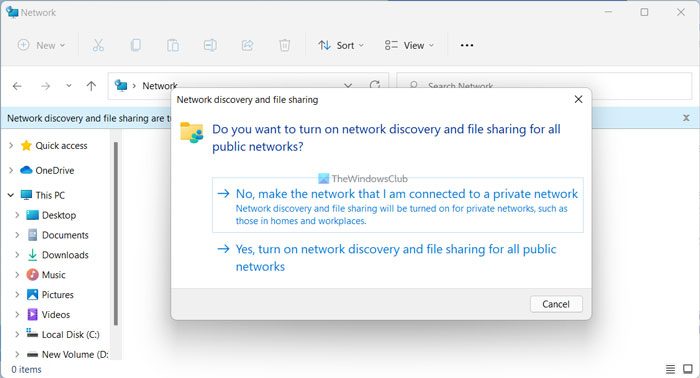Click the OneDrive cloud icon
The width and height of the screenshot is (700, 378).
pyautogui.click(x=26, y=170)
